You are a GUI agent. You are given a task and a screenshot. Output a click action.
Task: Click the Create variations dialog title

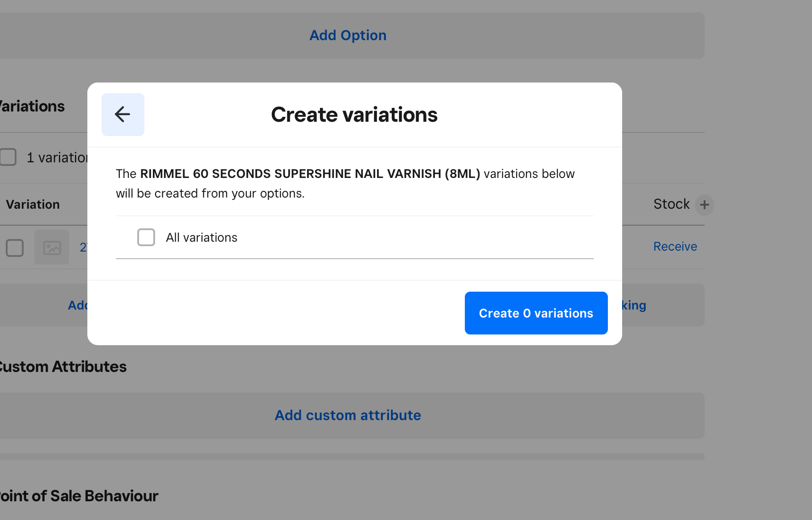354,115
